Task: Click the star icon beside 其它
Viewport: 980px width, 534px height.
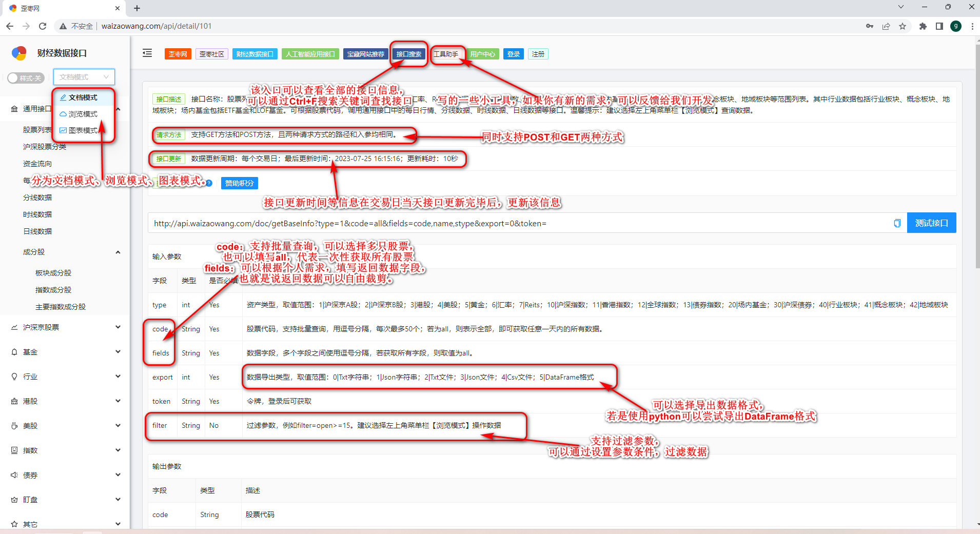Action: coord(14,524)
